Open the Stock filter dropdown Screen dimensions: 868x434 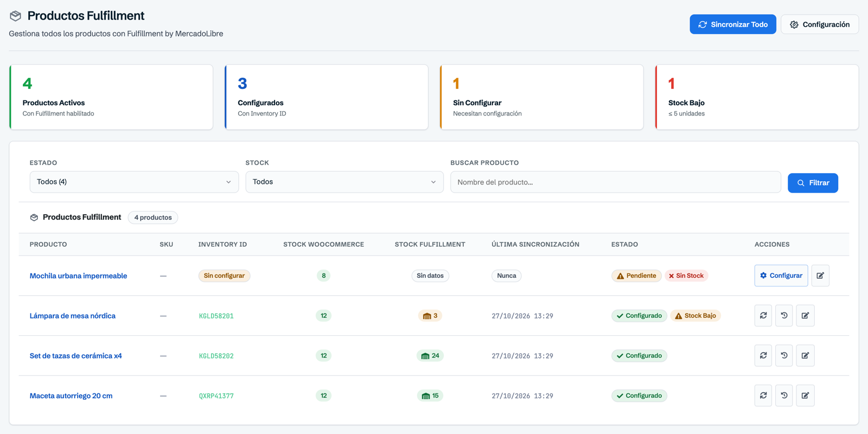coord(344,182)
